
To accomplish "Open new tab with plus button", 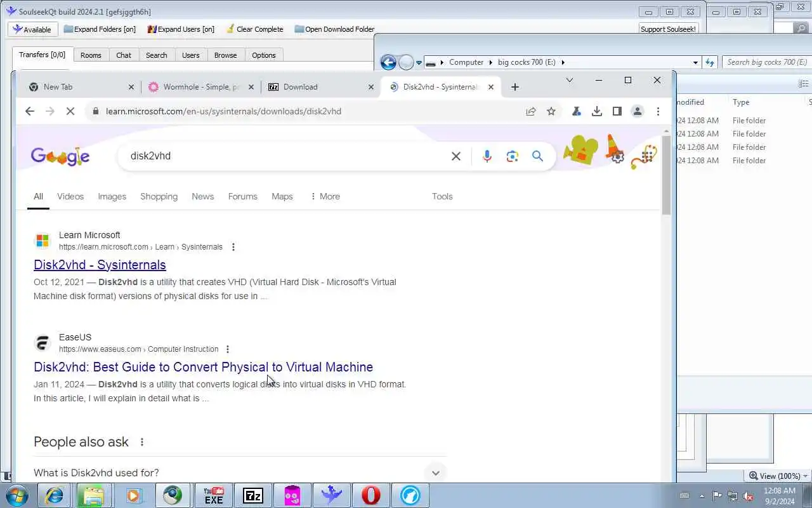I will click(x=515, y=87).
